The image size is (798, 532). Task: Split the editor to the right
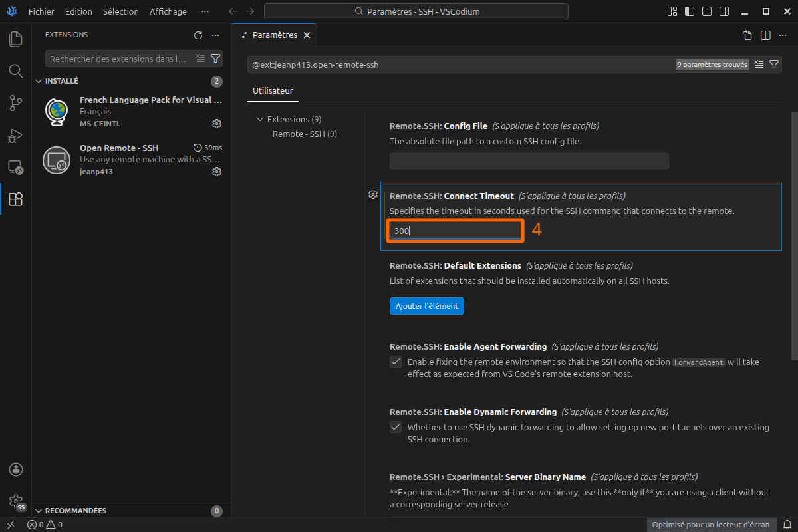765,35
